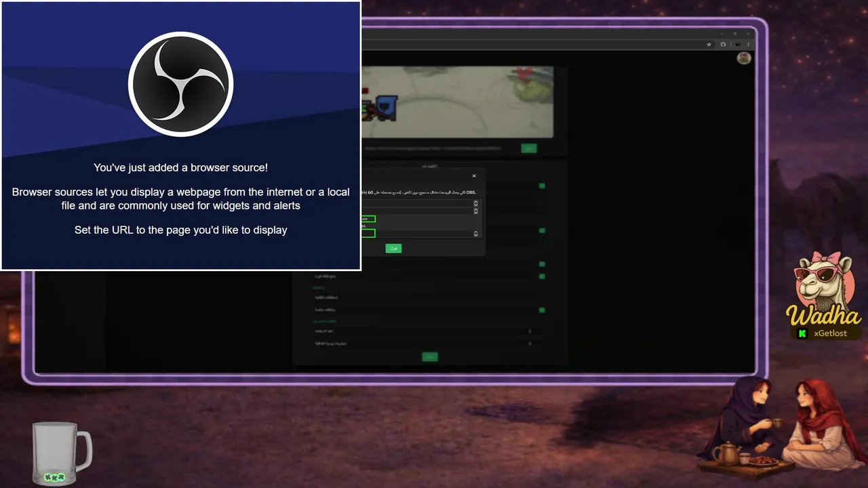Click the glass mug widget
868x488 pixels.
pos(62,453)
